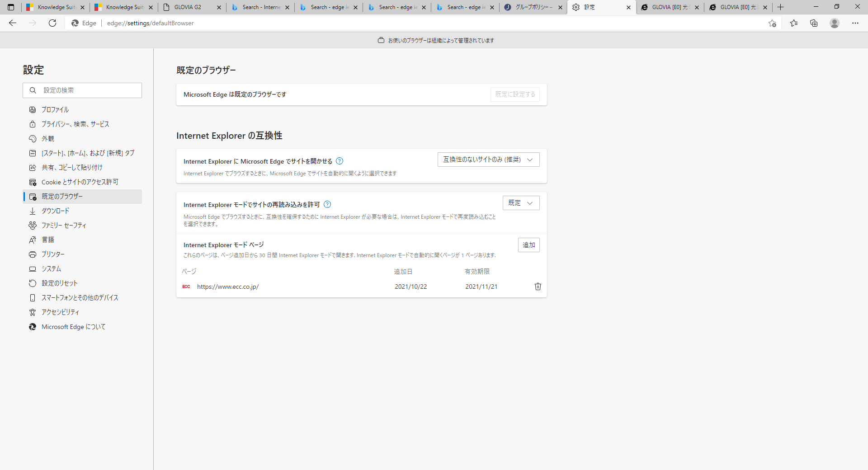Image resolution: width=868 pixels, height=470 pixels.
Task: Open Cookie とサイトのアクセス許可 settings
Action: click(x=82, y=182)
